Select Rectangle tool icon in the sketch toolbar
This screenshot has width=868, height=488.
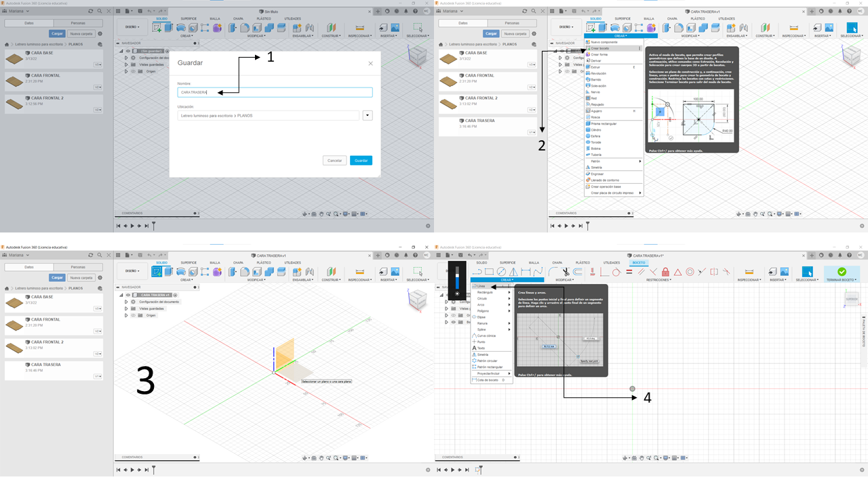(x=490, y=272)
